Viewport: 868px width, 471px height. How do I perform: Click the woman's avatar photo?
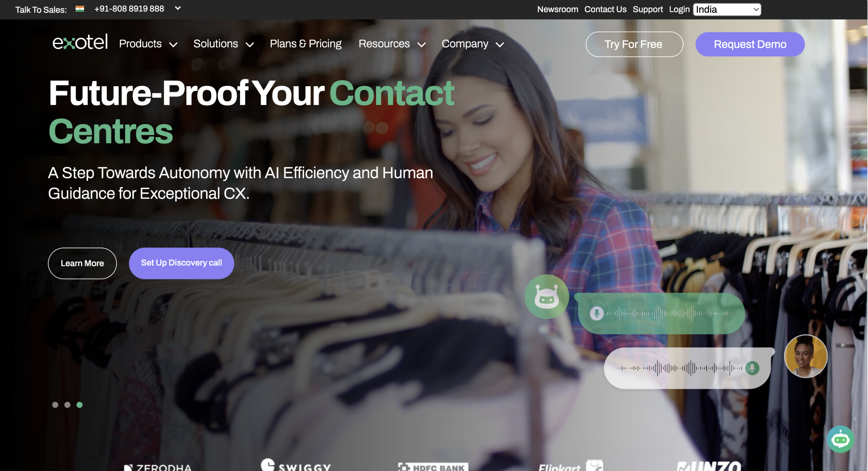806,356
